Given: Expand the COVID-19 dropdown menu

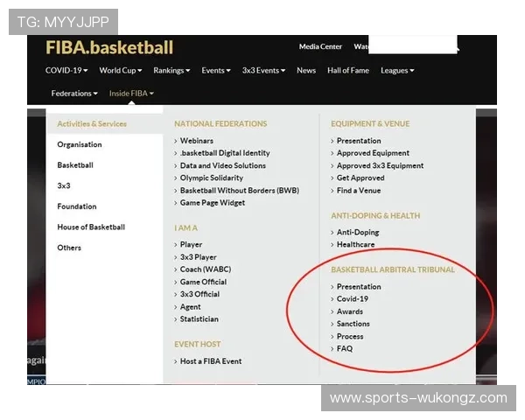Looking at the screenshot, I should click(66, 70).
